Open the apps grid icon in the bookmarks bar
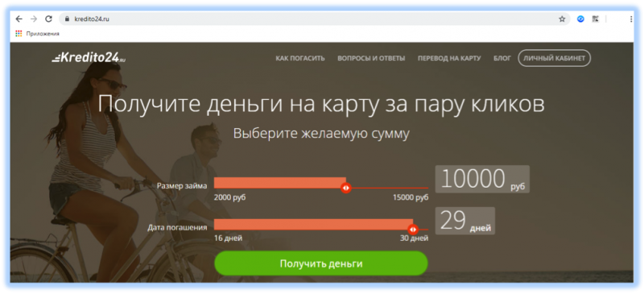 click(x=19, y=34)
